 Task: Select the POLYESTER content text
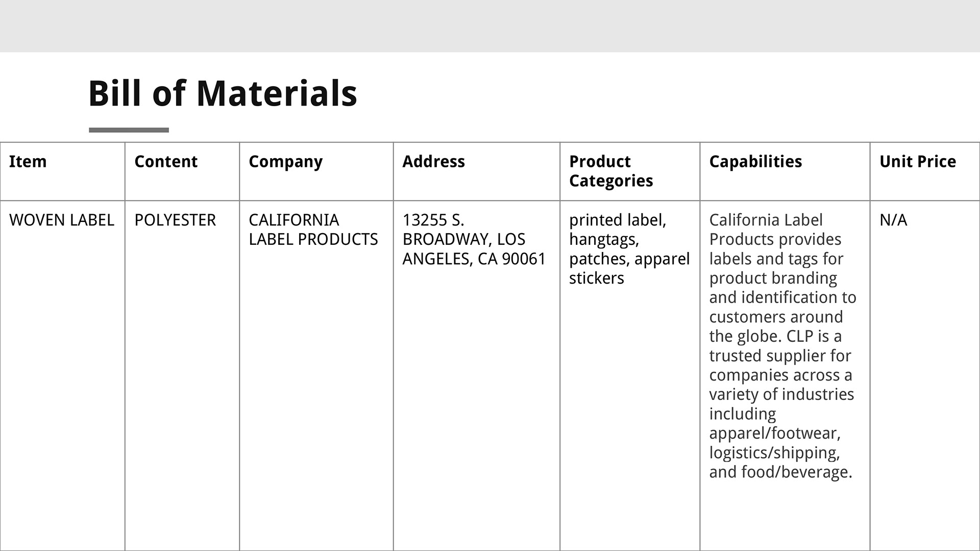tap(175, 220)
